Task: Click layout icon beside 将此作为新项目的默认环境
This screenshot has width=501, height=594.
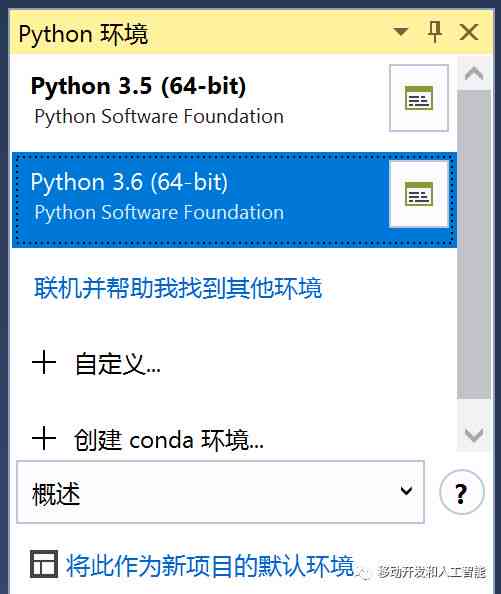Action: 44,564
